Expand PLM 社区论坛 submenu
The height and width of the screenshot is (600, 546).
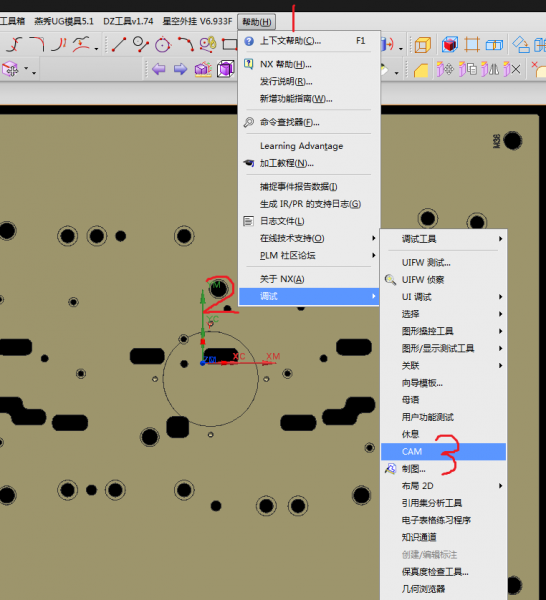click(309, 256)
